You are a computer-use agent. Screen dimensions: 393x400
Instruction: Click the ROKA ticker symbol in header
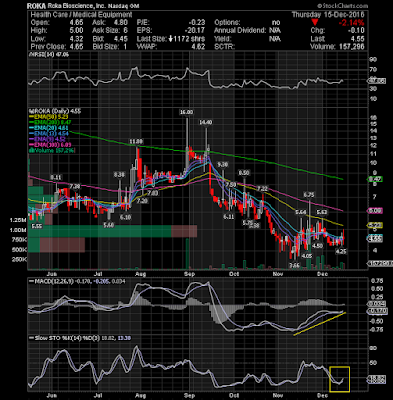[36, 6]
